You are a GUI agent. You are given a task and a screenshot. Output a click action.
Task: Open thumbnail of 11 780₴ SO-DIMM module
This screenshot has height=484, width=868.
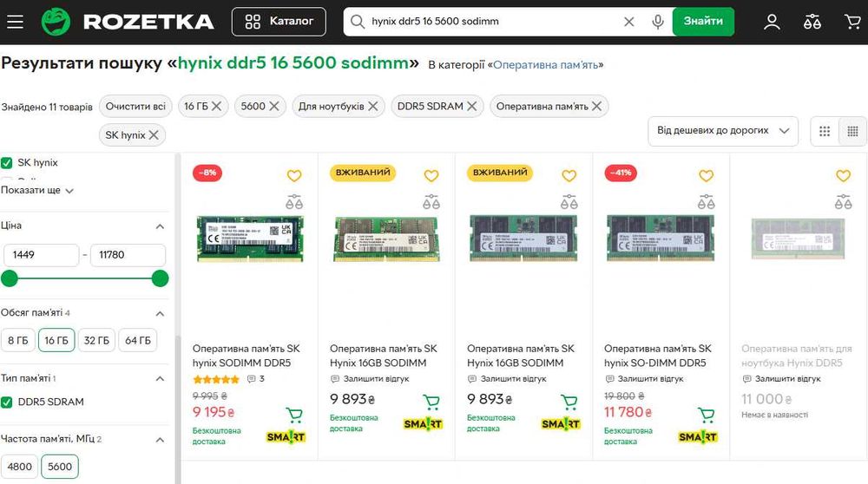pyautogui.click(x=661, y=239)
